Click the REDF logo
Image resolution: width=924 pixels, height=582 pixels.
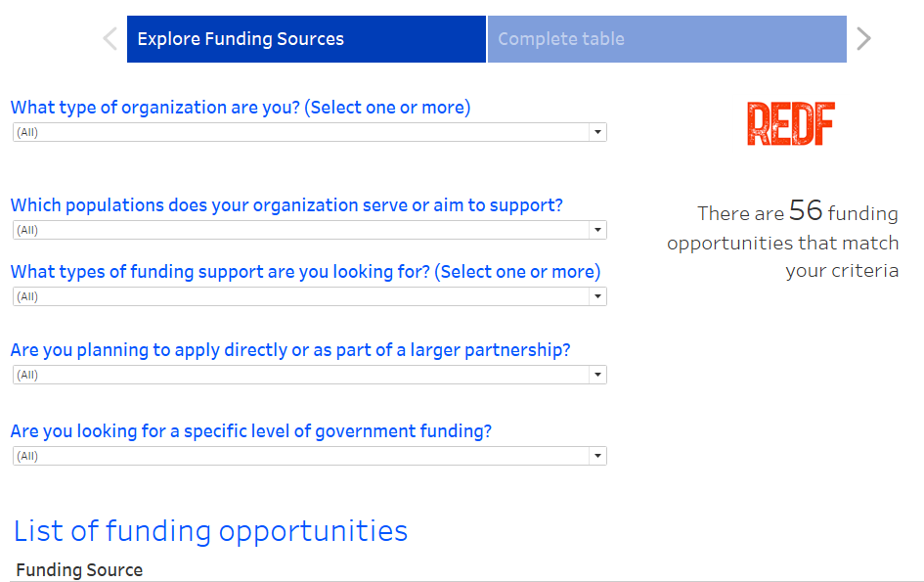coord(791,124)
